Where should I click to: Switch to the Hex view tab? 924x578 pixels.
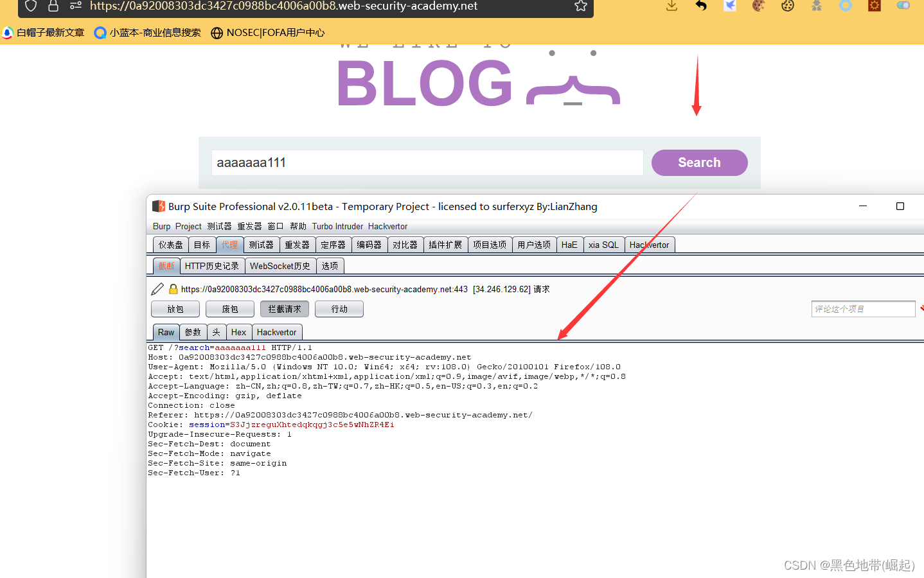coord(238,332)
